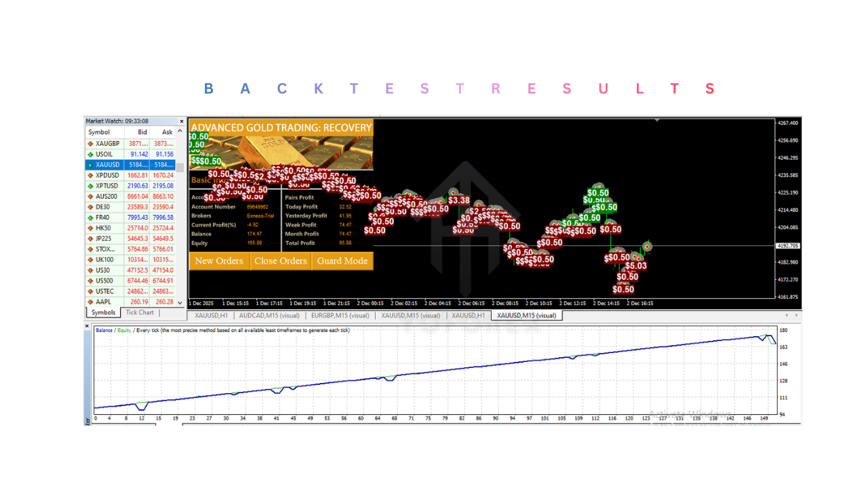Click the red arrow icon next to AAPL
The image size is (868, 488).
[x=91, y=301]
